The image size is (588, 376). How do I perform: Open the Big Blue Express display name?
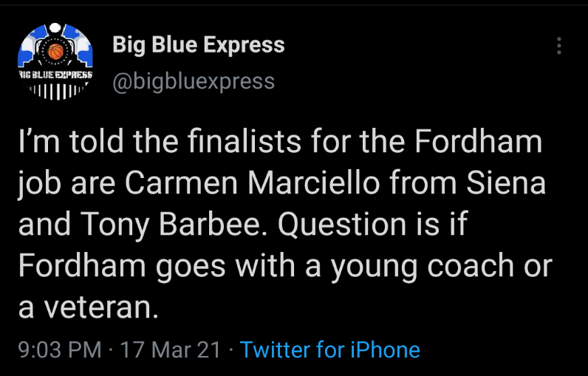point(198,45)
